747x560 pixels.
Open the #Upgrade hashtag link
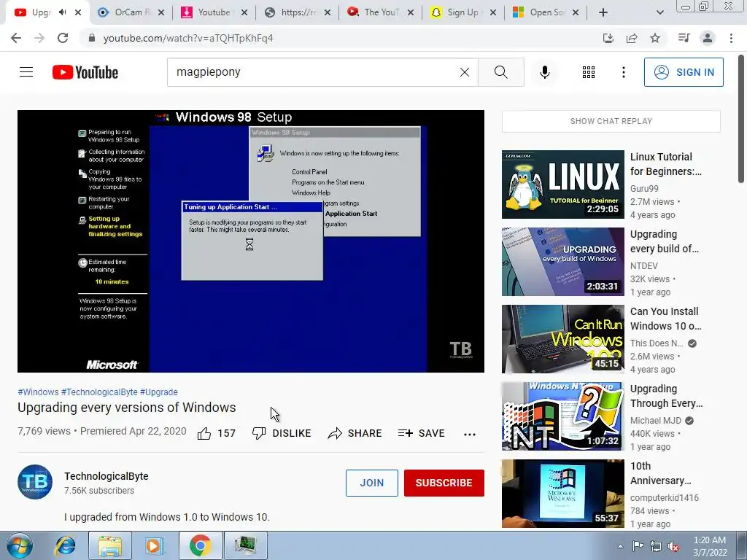[x=158, y=392]
